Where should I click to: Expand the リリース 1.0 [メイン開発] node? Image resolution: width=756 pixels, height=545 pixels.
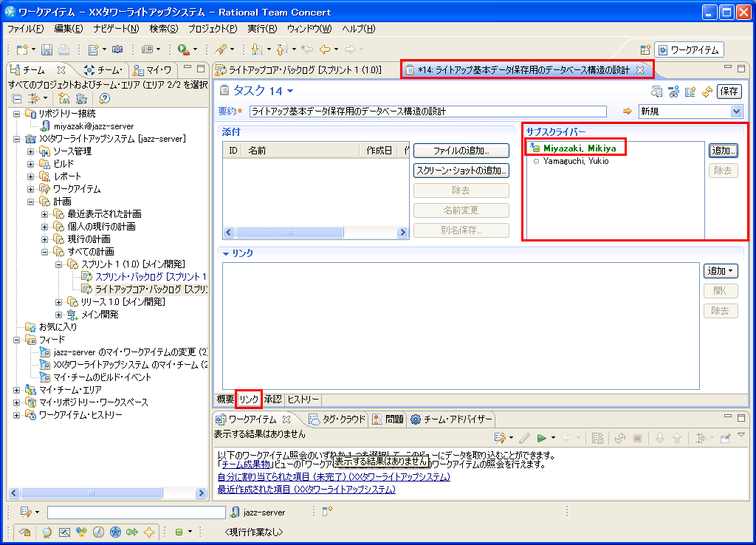coord(58,302)
